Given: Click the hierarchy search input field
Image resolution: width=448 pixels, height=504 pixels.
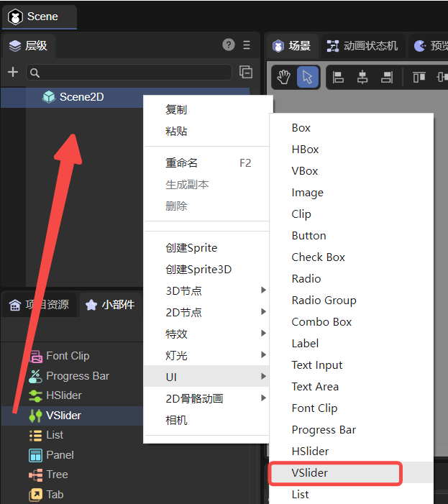Looking at the screenshot, I should 129,72.
